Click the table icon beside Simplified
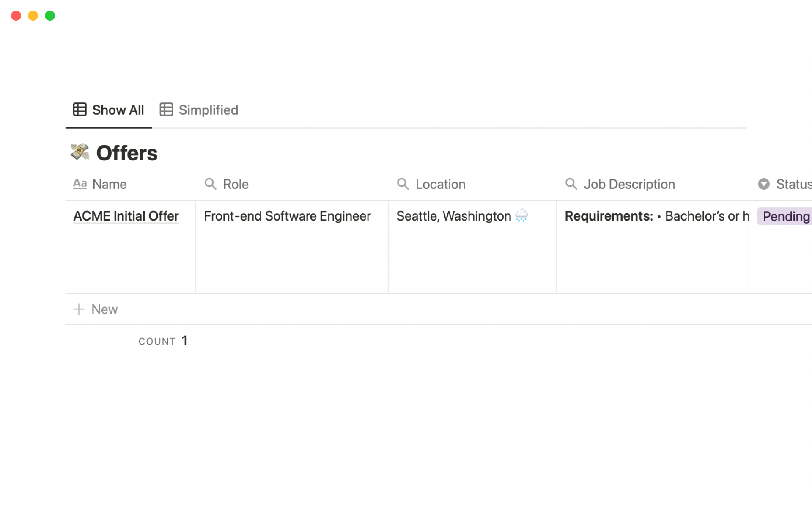 coord(166,110)
